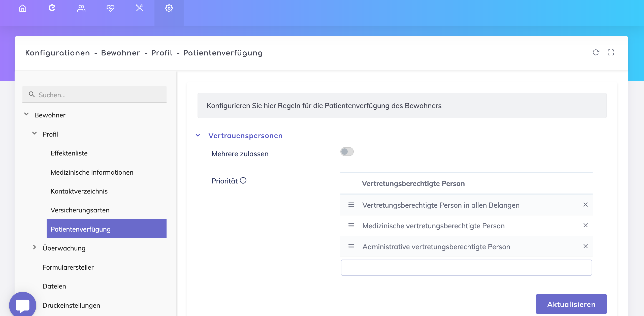
Task: Click the residents (people) icon in the top navigation
Action: 81,8
